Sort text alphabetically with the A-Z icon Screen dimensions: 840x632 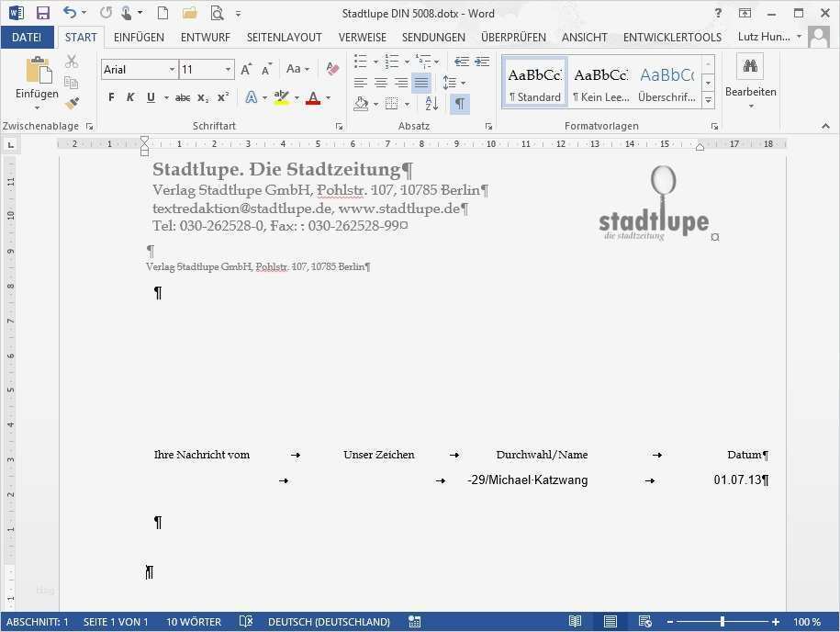pos(431,104)
